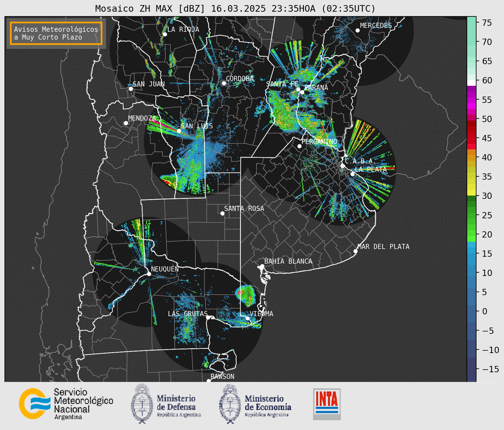Click the Las Grutas city marker
The image size is (504, 430).
208,318
